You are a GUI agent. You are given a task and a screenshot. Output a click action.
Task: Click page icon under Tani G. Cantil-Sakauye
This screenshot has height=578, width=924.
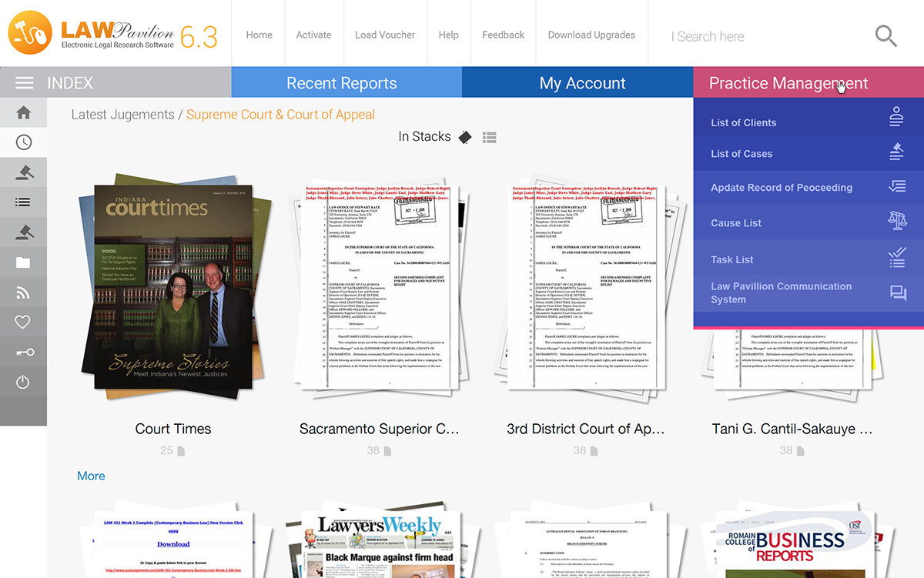[x=800, y=451]
